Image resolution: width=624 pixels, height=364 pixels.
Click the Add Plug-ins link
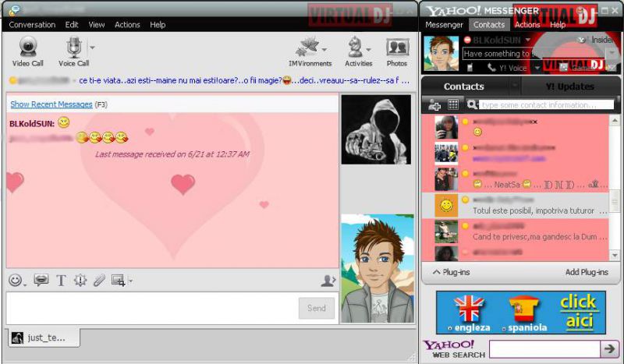587,272
